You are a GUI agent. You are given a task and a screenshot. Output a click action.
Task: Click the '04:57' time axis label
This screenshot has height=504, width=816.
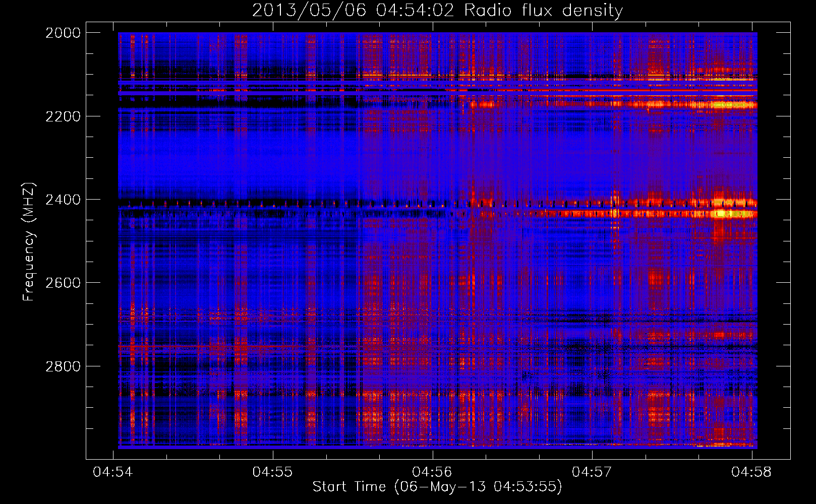[x=592, y=472]
